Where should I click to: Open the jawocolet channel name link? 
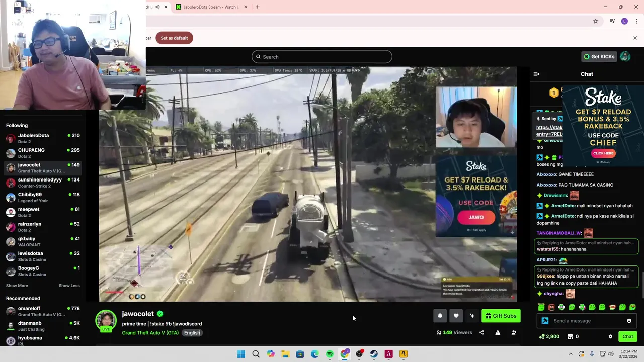[x=138, y=314]
